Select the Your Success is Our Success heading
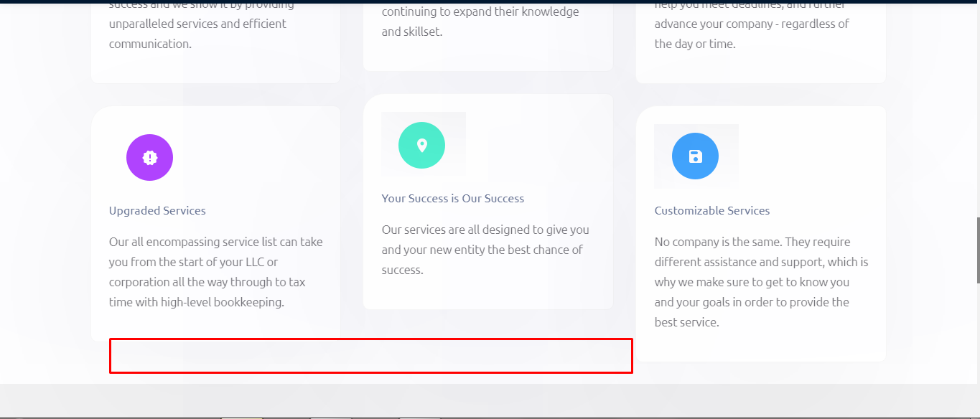 click(x=452, y=199)
